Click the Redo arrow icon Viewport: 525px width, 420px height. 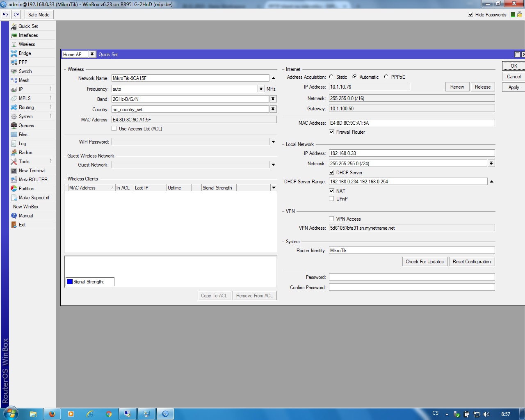pos(16,15)
